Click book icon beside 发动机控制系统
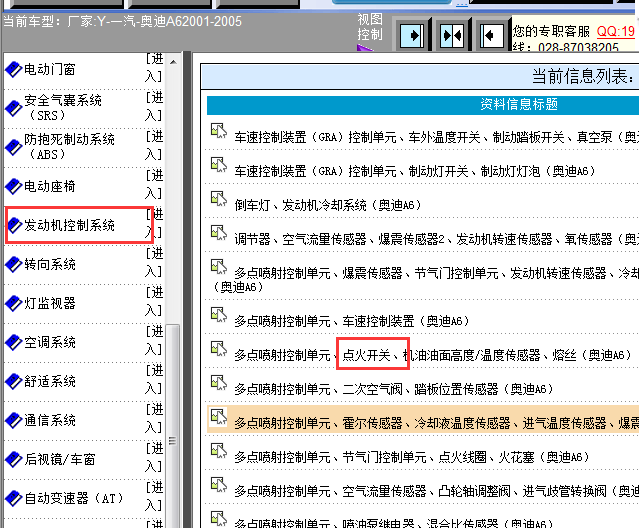Viewport: 639px width, 528px height. (15, 225)
